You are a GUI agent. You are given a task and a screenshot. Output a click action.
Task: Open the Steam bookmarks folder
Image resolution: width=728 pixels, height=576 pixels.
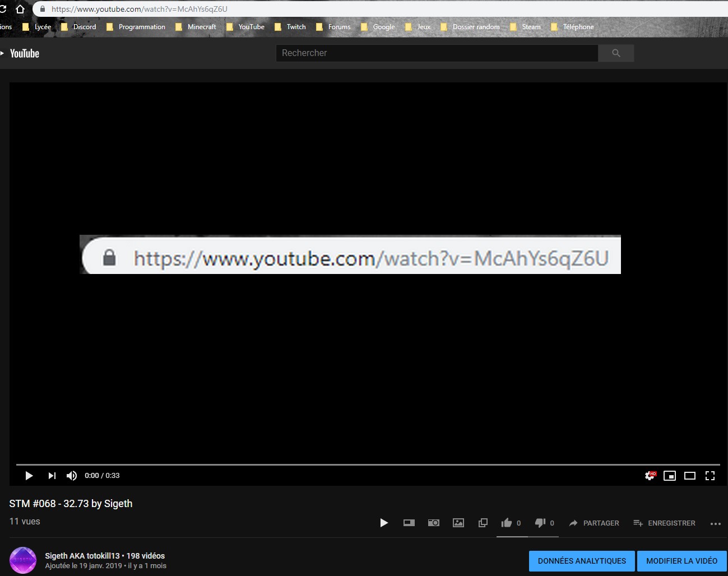(526, 27)
